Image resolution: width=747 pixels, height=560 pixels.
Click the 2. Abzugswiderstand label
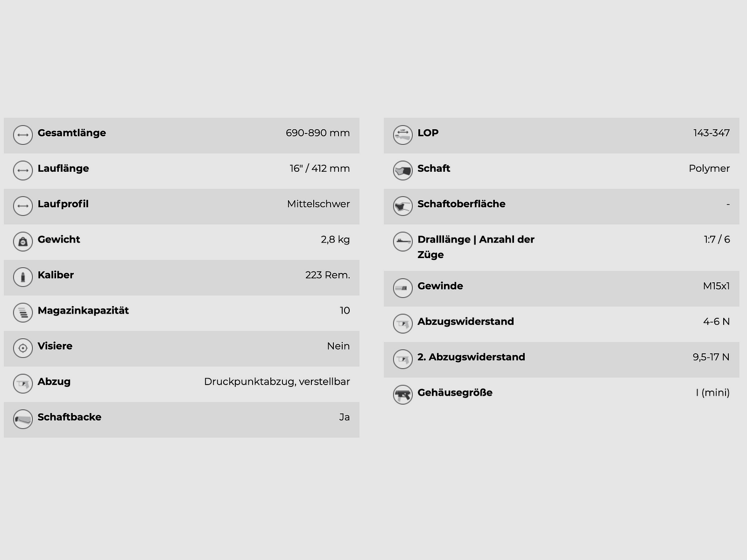click(x=471, y=357)
